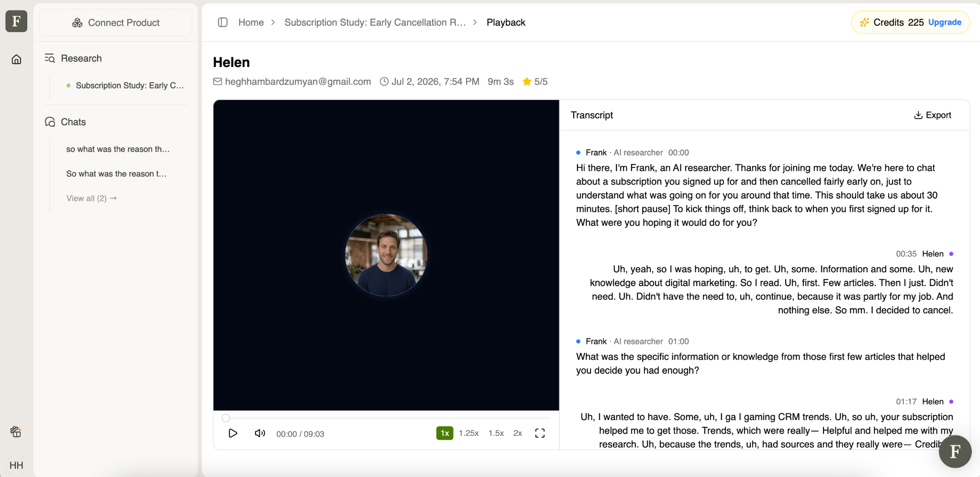Click Helen's email address
The image size is (980, 477).
298,82
